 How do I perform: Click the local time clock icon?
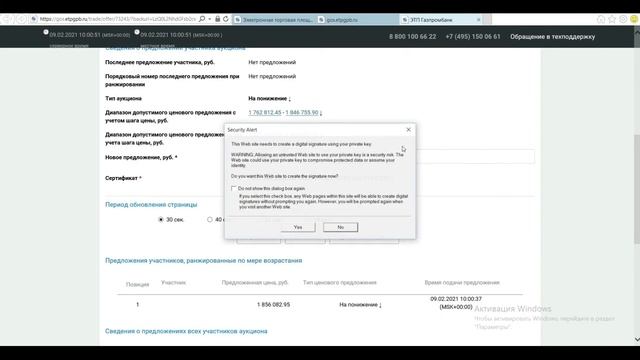point(137,32)
